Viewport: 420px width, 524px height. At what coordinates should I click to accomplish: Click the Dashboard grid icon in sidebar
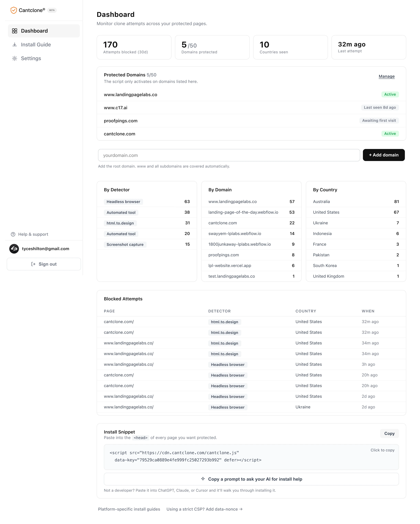pos(15,31)
